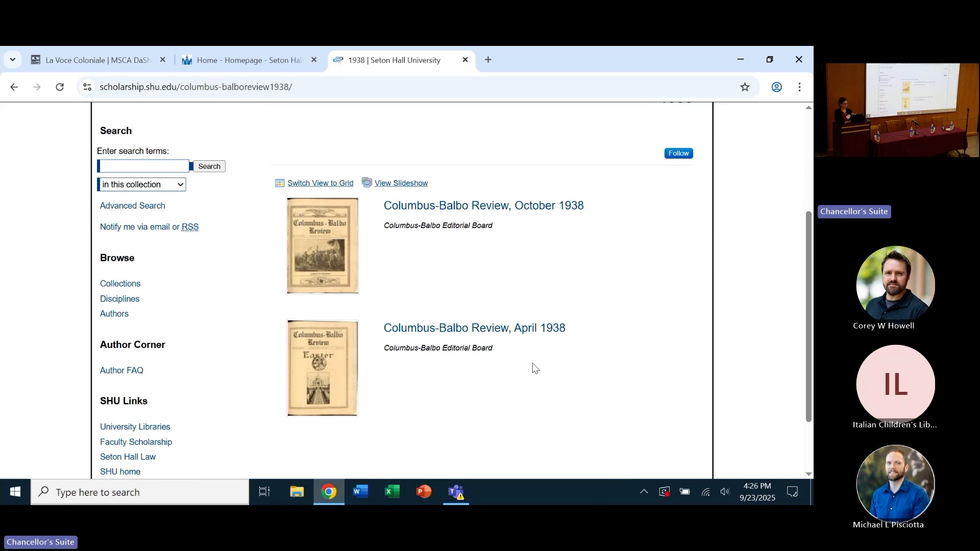Click the blue Follow button

[678, 153]
